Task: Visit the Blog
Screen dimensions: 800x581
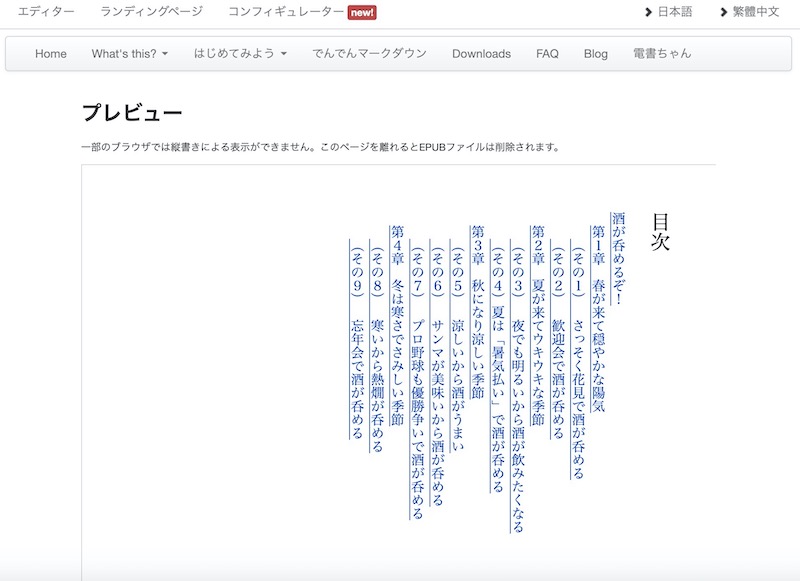Action: 595,54
